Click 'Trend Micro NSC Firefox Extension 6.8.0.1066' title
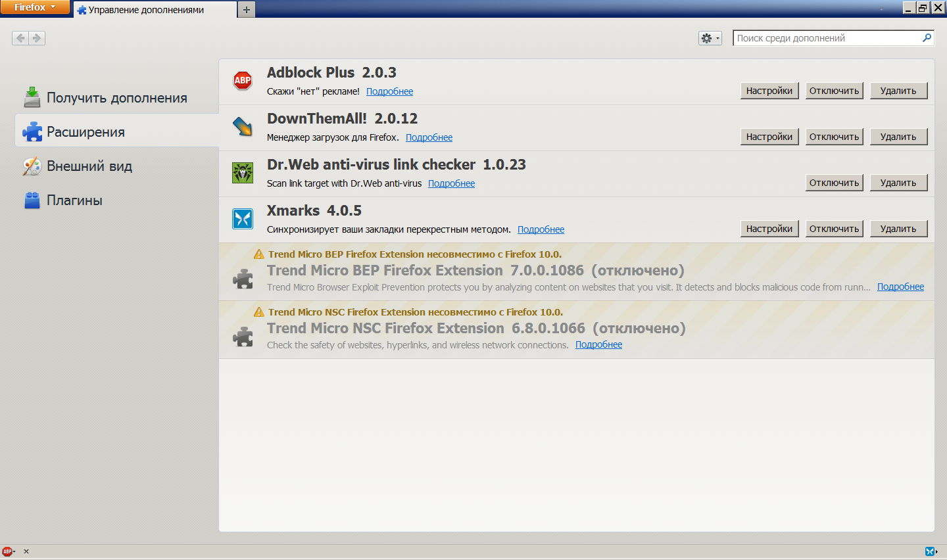 [425, 328]
